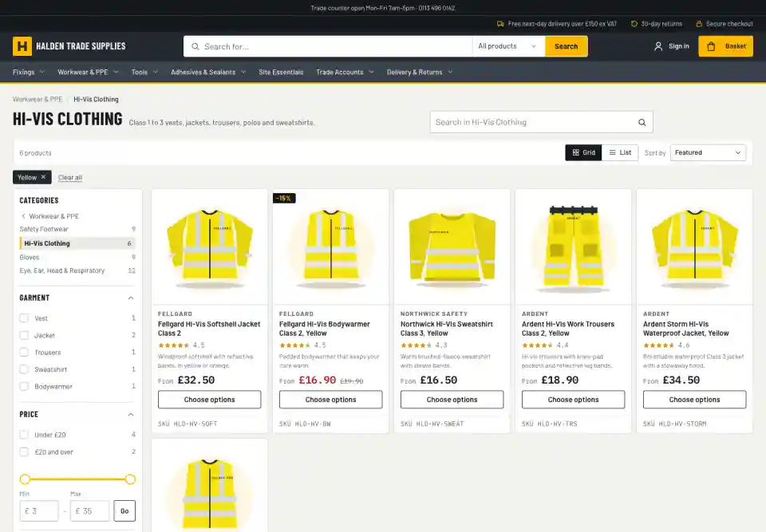Image resolution: width=766 pixels, height=532 pixels.
Task: Tick the Vest garment checkbox
Action: click(x=24, y=318)
